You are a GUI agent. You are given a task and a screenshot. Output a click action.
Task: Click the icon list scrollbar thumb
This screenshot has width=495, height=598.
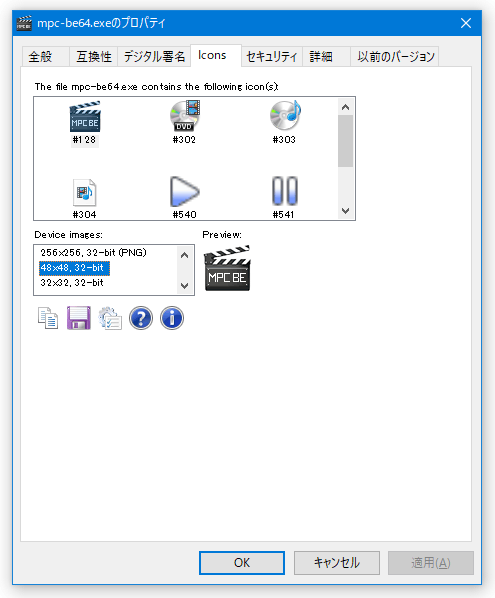click(x=346, y=141)
